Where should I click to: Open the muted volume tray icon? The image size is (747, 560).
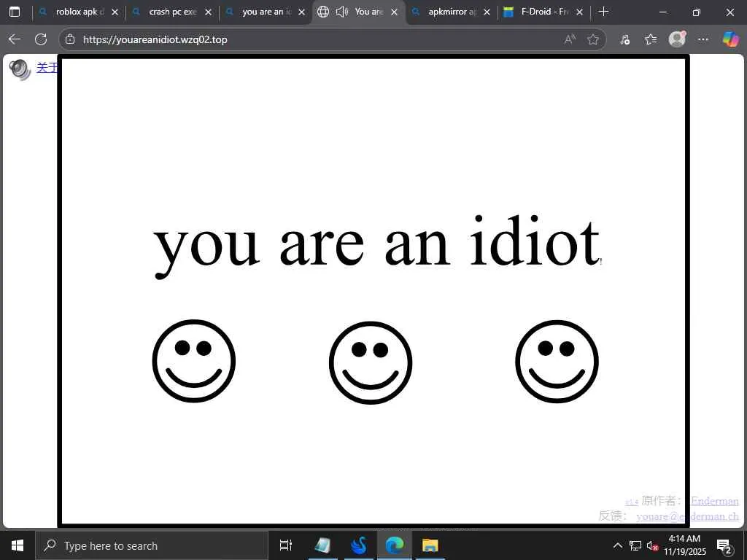(x=652, y=545)
